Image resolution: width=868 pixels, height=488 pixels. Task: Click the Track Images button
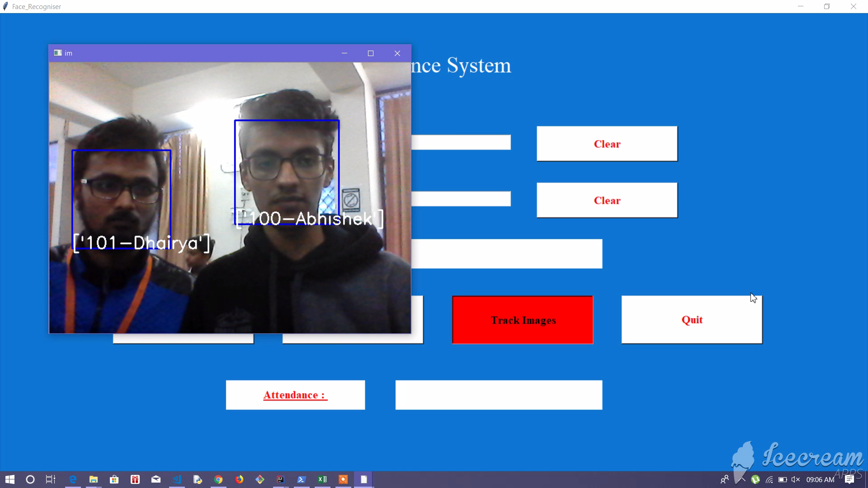(523, 320)
